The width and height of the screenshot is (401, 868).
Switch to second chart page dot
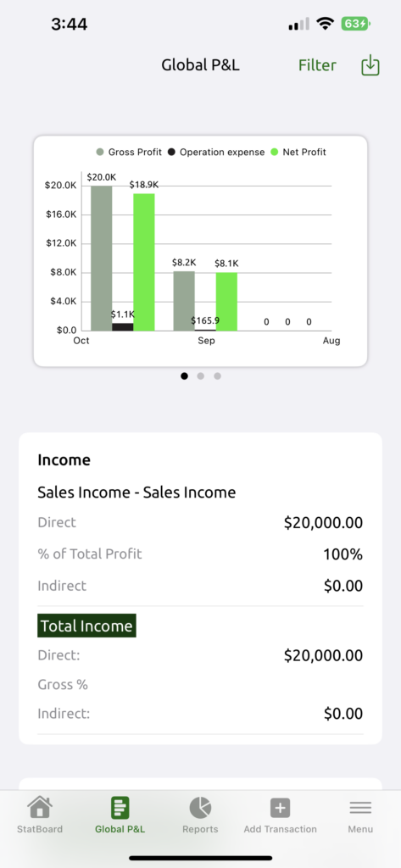(200, 376)
